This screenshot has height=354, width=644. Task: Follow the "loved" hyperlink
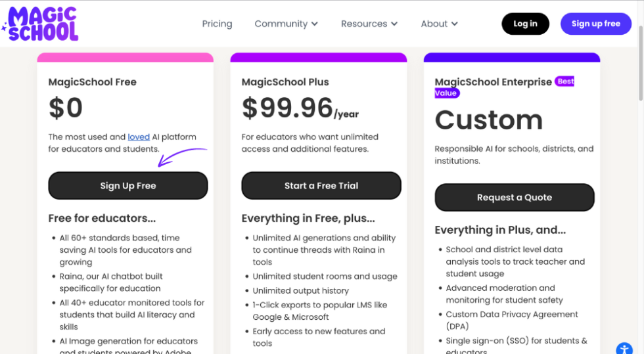tap(139, 137)
